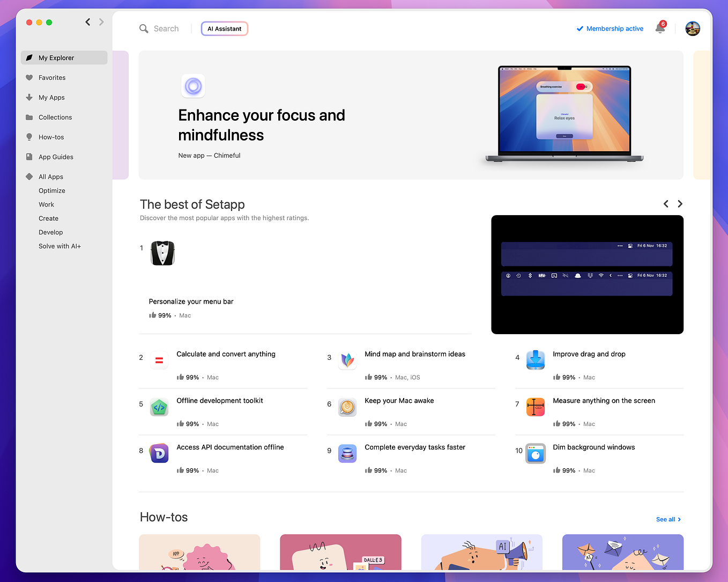Open the mind map app icon ranked 3
Screen dimensions: 728x582
347,360
